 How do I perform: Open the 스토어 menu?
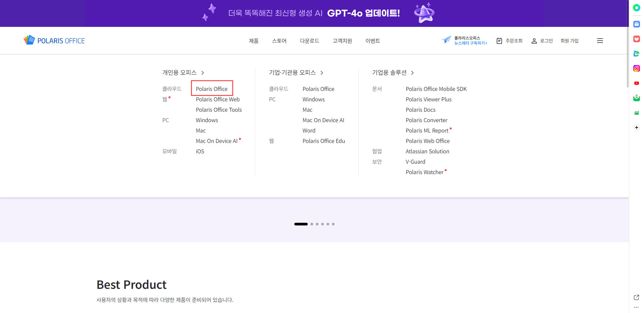(x=279, y=41)
